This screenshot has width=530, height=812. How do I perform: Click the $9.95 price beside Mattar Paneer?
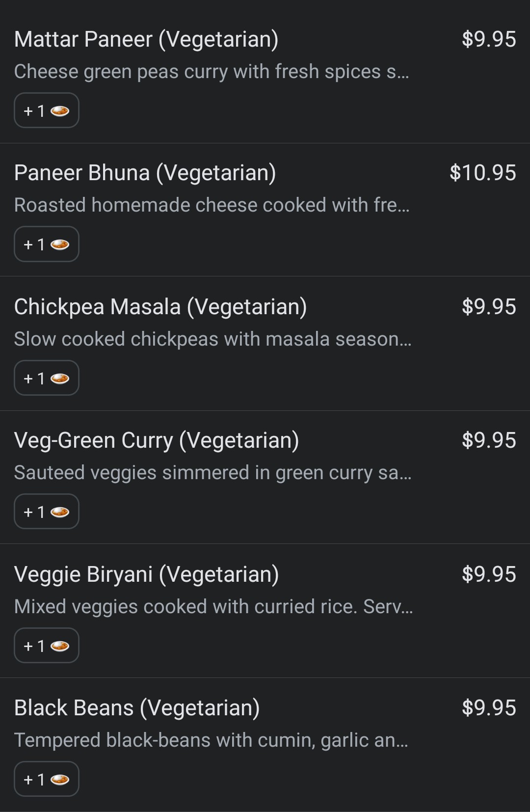coord(489,39)
